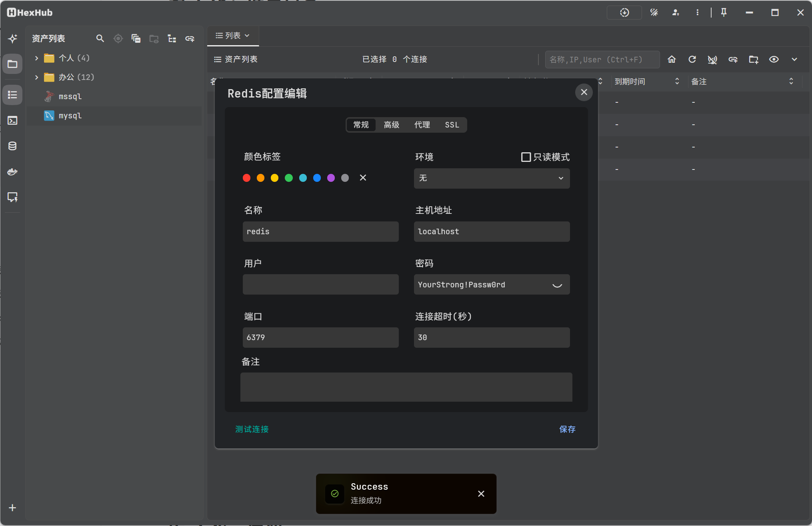The width and height of the screenshot is (812, 526).
Task: Click the locate target icon in asset panel
Action: pos(118,38)
